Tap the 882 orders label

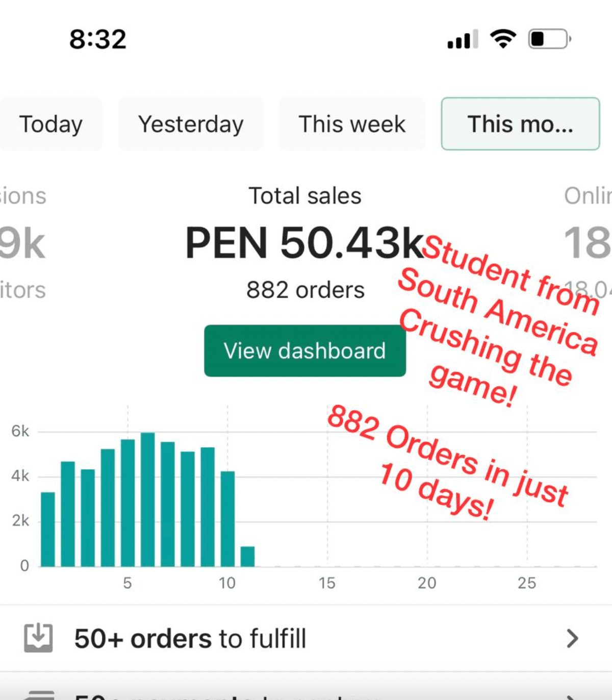(305, 290)
